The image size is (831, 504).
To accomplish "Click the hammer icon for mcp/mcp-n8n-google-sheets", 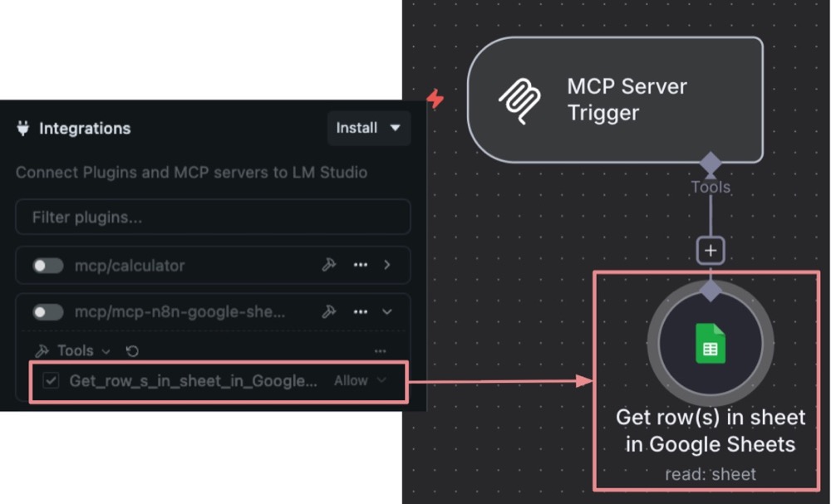I will tap(329, 312).
